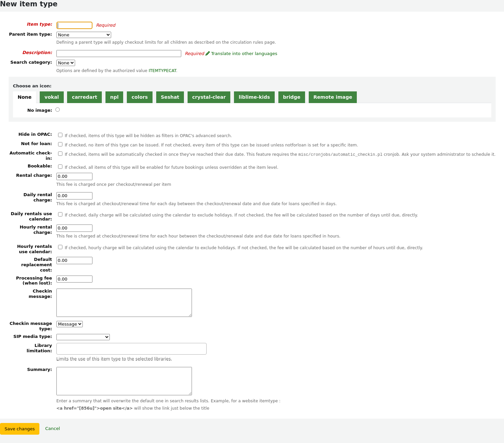Show the liblime-kids icon choices

tap(254, 97)
